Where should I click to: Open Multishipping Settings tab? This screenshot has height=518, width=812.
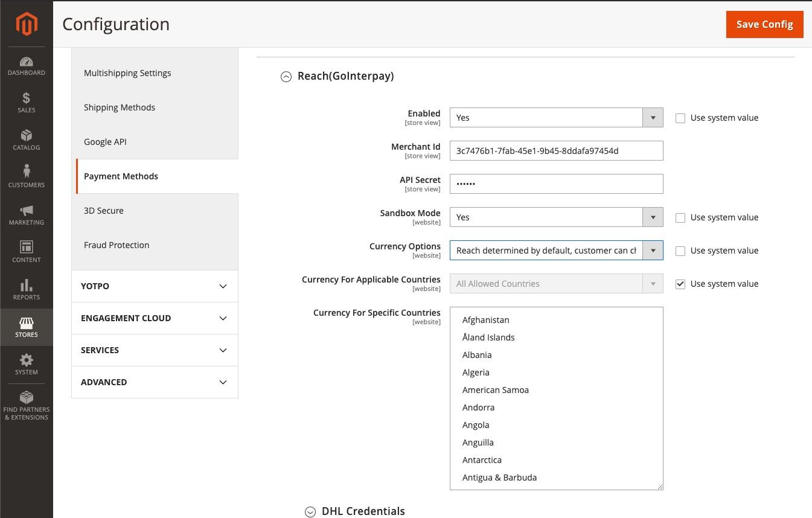point(155,73)
